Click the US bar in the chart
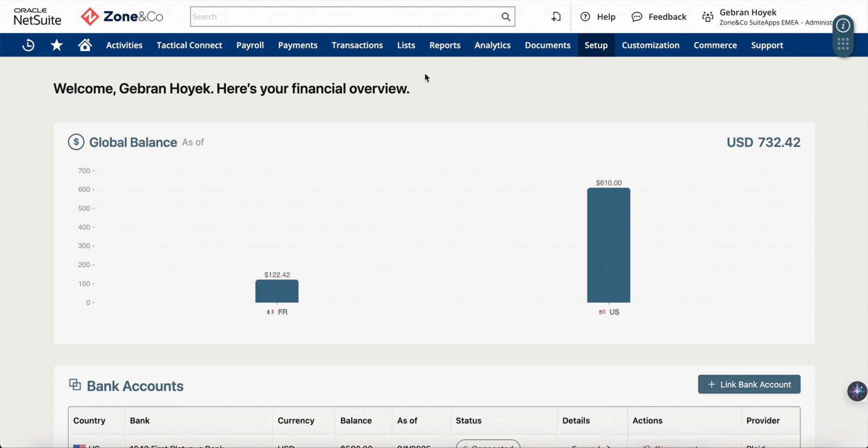The height and width of the screenshot is (448, 868). [x=608, y=245]
